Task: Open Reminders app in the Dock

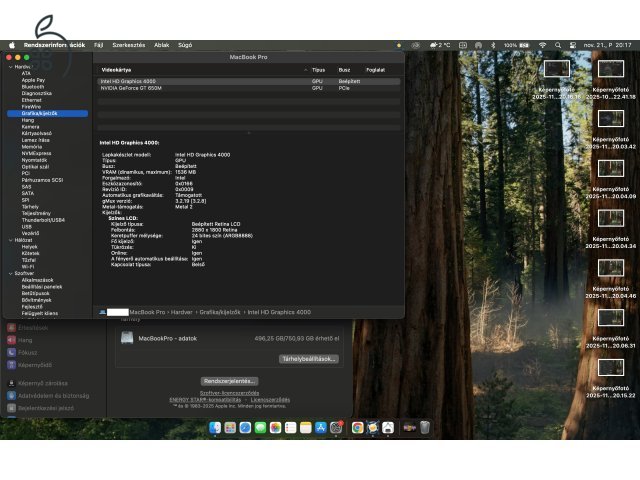Action: coord(291,427)
